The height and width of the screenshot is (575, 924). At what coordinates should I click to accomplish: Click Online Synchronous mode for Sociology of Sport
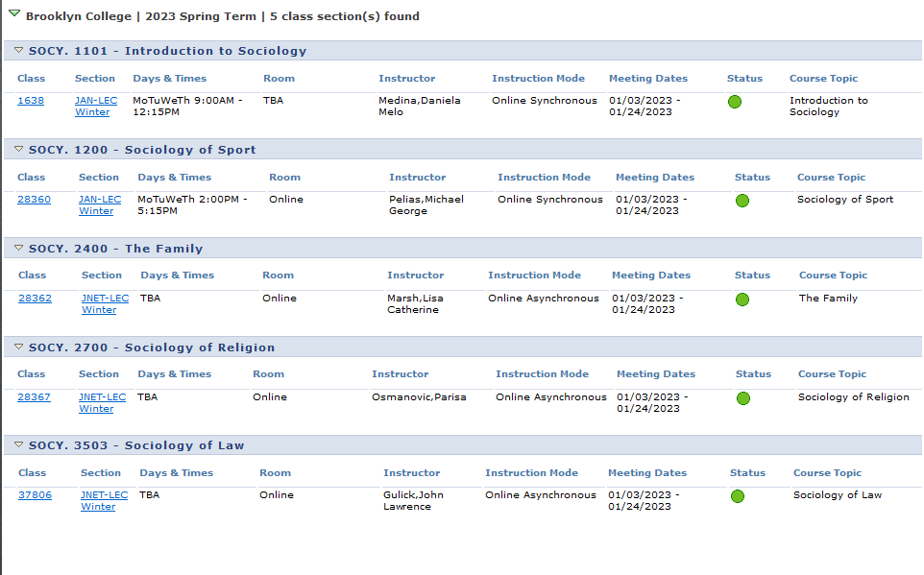550,200
